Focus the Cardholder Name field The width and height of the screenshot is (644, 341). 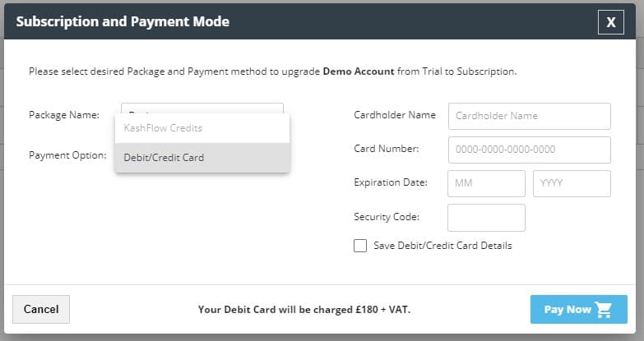529,116
